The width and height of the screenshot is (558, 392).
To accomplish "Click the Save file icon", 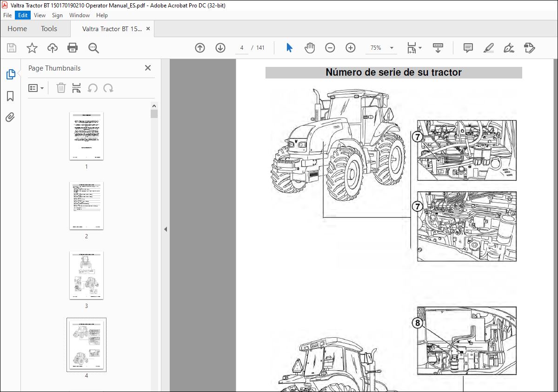I will tap(12, 48).
